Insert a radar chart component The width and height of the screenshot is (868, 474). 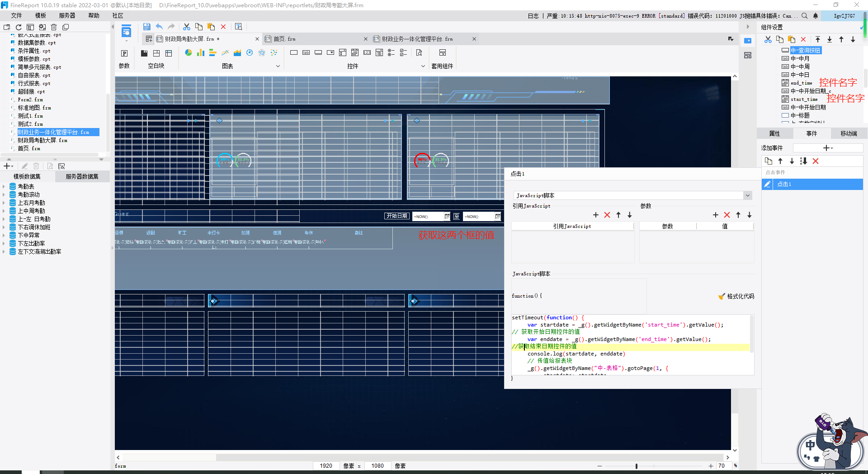262,52
